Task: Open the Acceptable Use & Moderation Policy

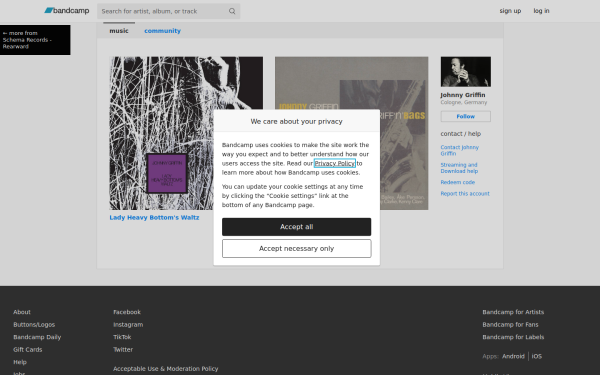Action: point(165,368)
